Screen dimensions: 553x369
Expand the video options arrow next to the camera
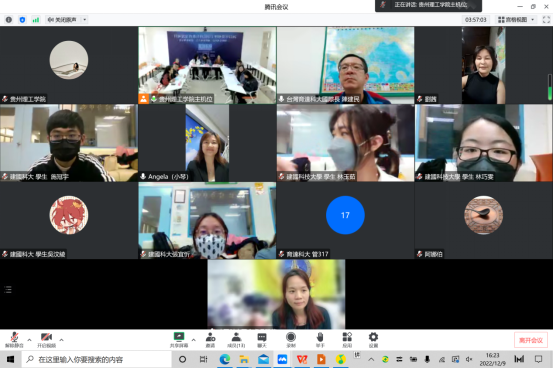[x=61, y=340]
